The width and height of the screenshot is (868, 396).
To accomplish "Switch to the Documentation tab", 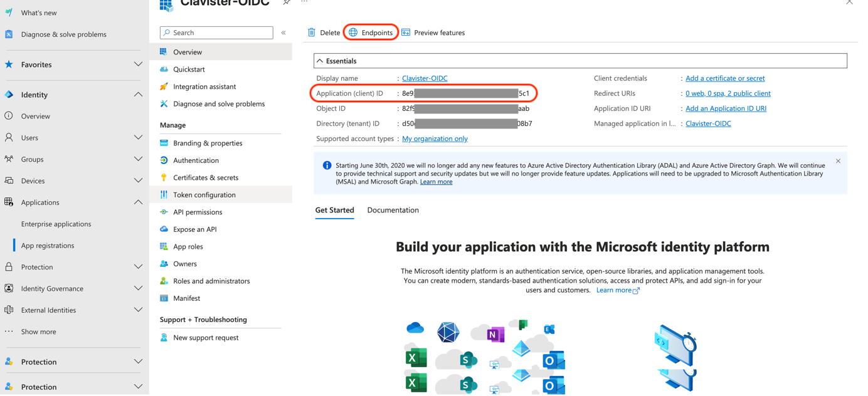I will (393, 210).
